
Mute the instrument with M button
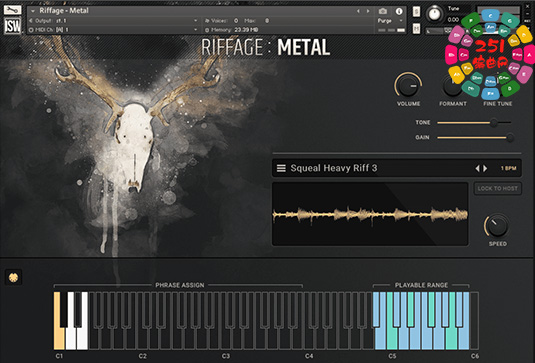(416, 28)
